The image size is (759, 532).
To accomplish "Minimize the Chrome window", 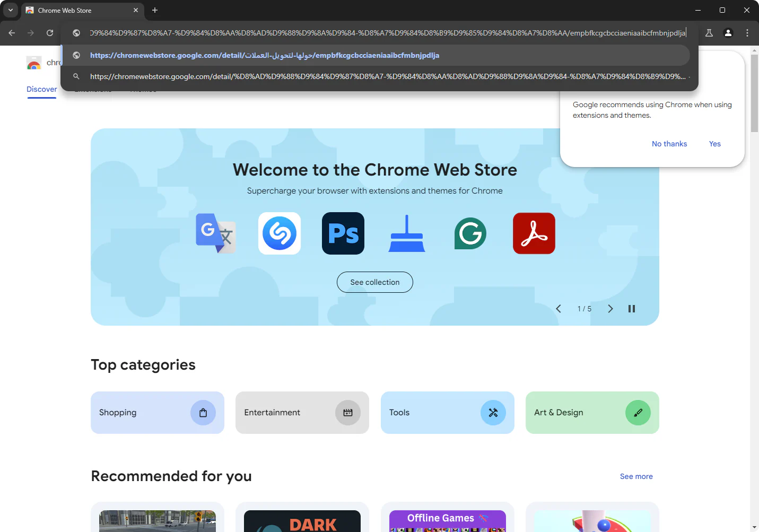I will click(x=698, y=10).
